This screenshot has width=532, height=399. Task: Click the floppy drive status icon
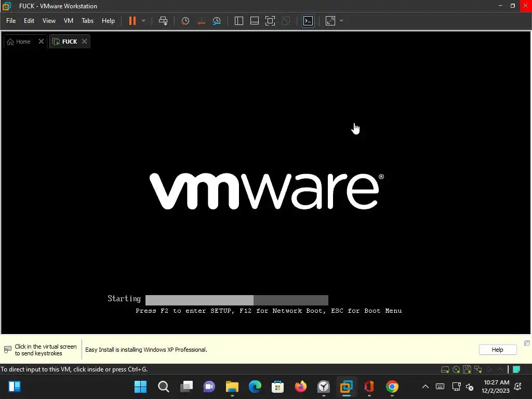tap(467, 369)
